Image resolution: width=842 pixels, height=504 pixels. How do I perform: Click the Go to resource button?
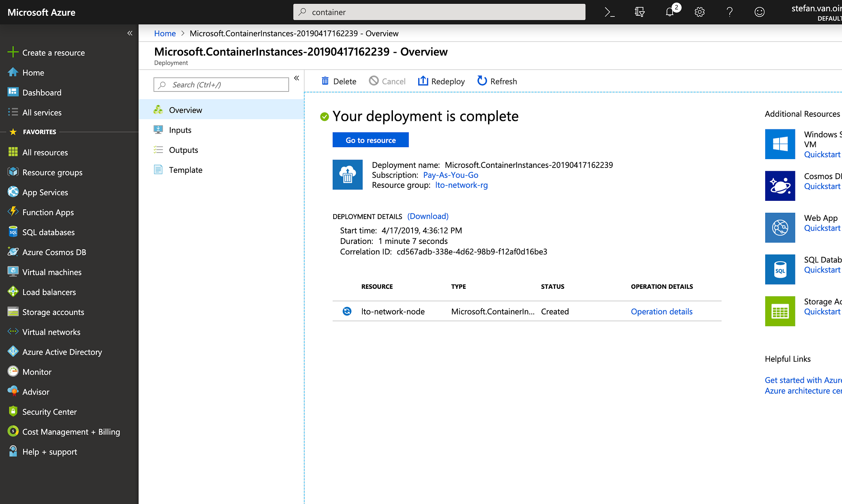coord(370,140)
